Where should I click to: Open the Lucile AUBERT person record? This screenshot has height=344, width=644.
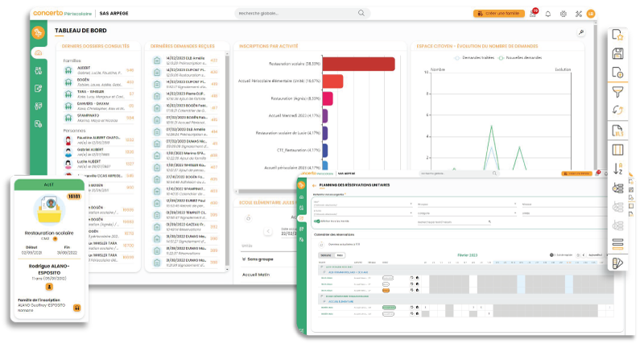coord(98,164)
